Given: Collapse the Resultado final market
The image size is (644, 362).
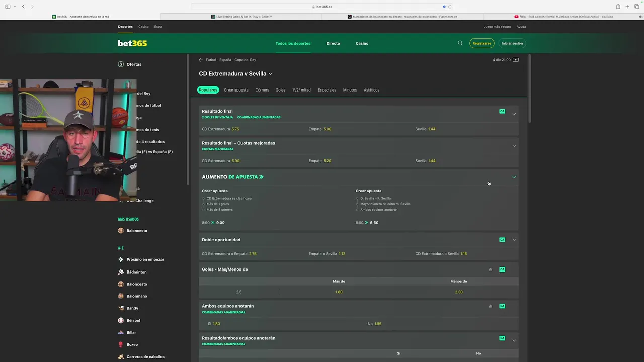Looking at the screenshot, I should (514, 114).
